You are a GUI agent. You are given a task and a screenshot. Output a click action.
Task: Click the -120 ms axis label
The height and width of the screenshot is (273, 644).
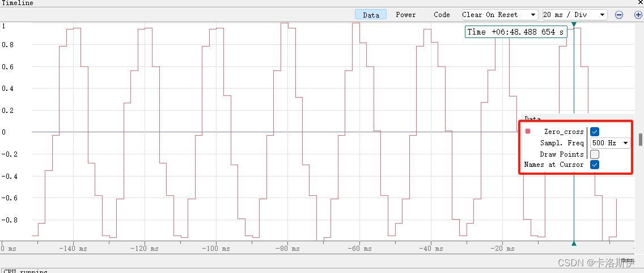click(145, 249)
